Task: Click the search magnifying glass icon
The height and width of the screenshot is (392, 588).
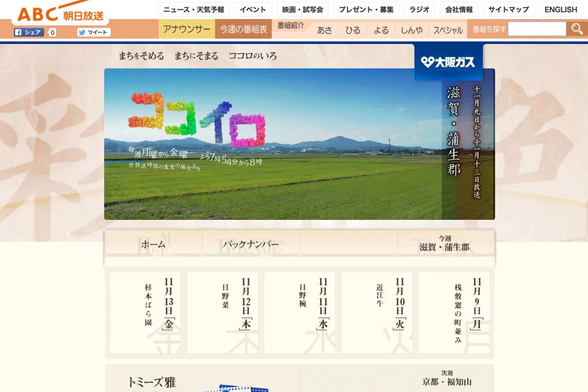Action: click(576, 29)
